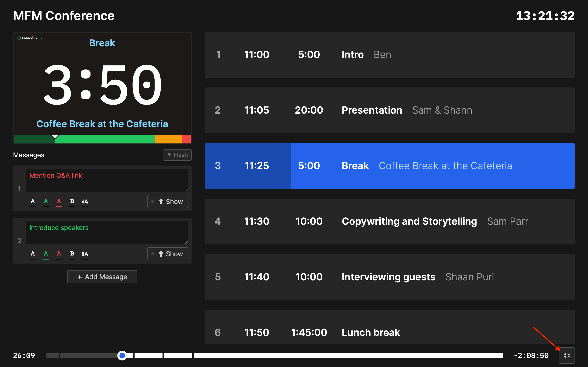Select the Lunch break timer row
This screenshot has width=588, height=367.
click(390, 327)
